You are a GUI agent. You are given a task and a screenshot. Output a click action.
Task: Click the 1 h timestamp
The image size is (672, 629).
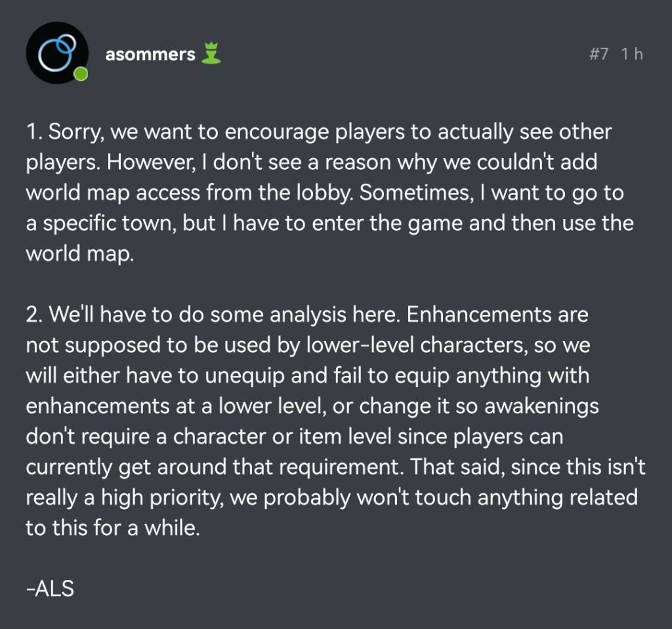click(632, 54)
